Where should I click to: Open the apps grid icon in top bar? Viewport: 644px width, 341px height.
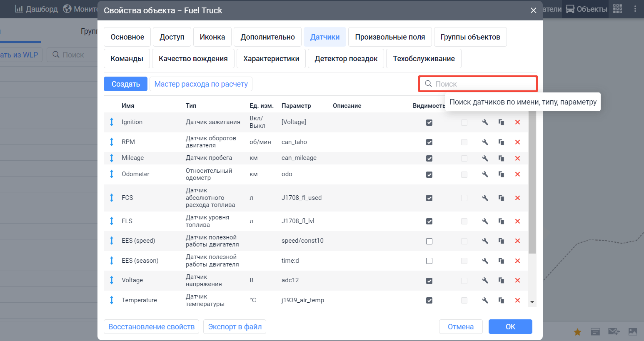point(618,9)
